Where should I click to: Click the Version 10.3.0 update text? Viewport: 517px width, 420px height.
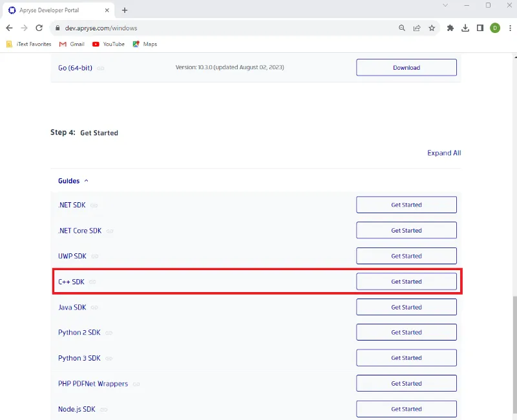(x=229, y=67)
